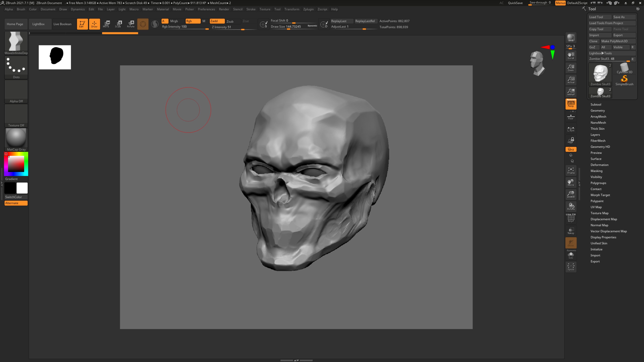
Task: Open the Stroke menu
Action: pyautogui.click(x=251, y=9)
